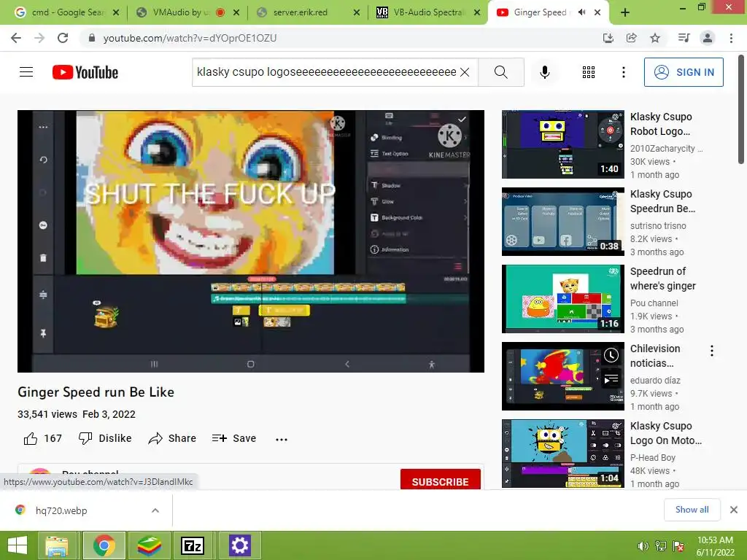Open BlueStacks from the taskbar

coord(150,545)
